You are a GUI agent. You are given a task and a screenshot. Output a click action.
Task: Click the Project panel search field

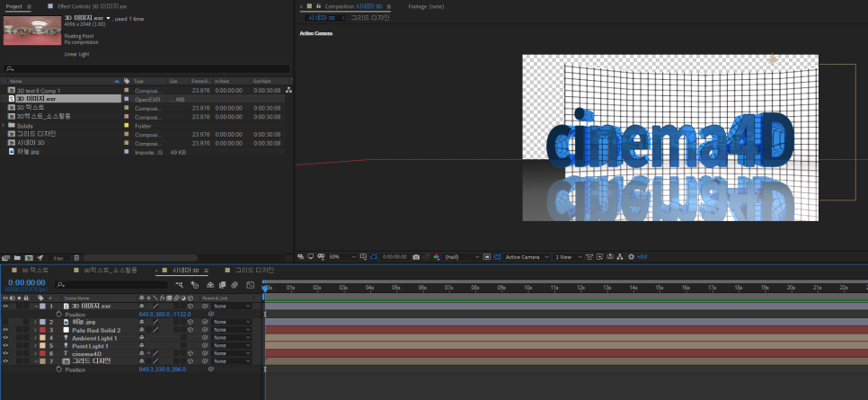[146, 68]
